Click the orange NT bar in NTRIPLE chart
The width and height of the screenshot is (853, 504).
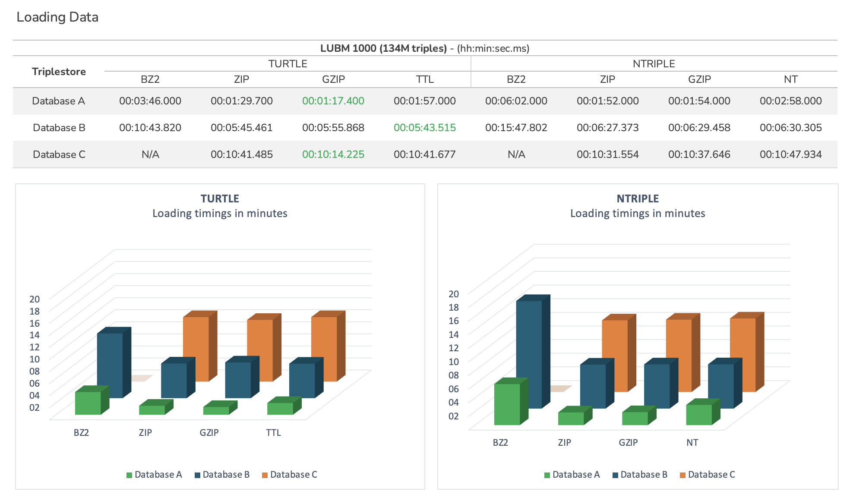pos(742,341)
